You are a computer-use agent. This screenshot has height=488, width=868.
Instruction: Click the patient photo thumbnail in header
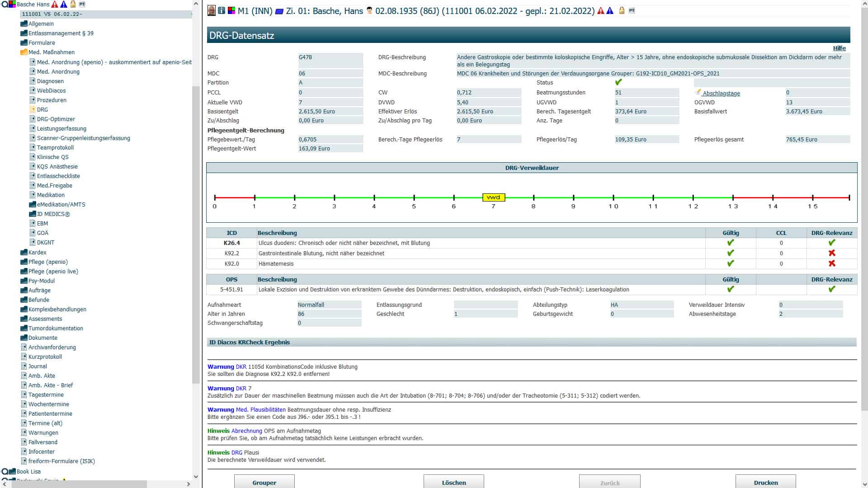(x=211, y=10)
